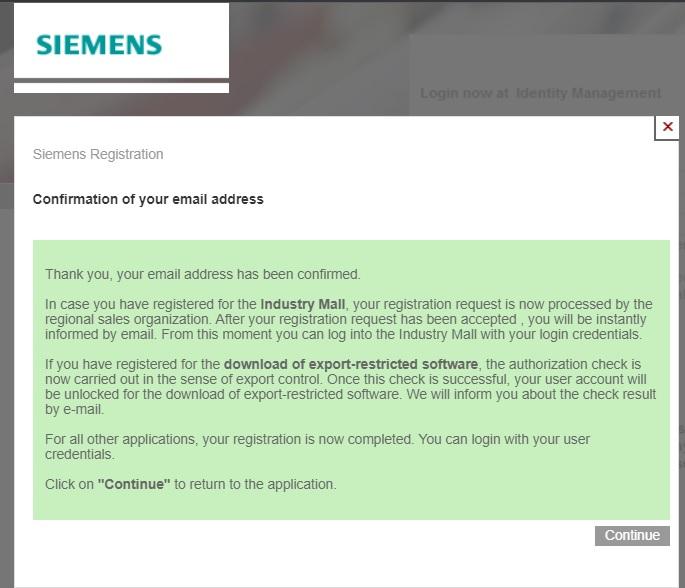Click the bold "Continue" word in instructions

[134, 484]
